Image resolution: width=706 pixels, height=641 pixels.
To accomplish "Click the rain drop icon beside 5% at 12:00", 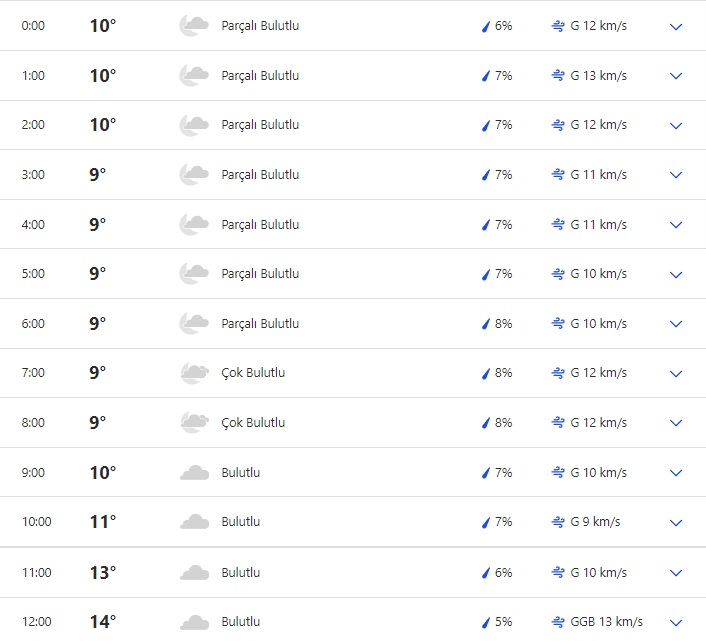I will pos(486,622).
